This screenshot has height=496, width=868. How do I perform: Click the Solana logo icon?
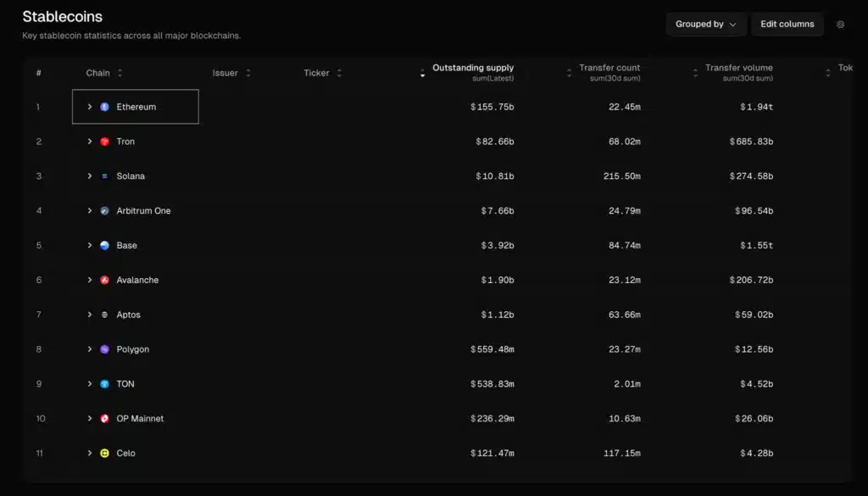pyautogui.click(x=105, y=176)
